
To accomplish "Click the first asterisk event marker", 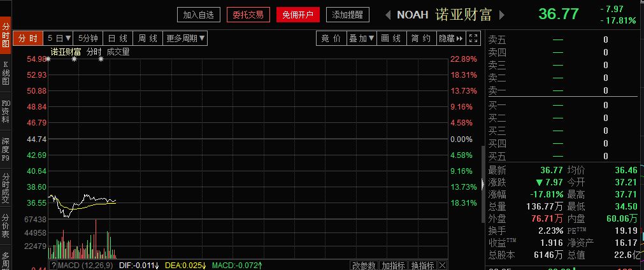I will point(48,59).
